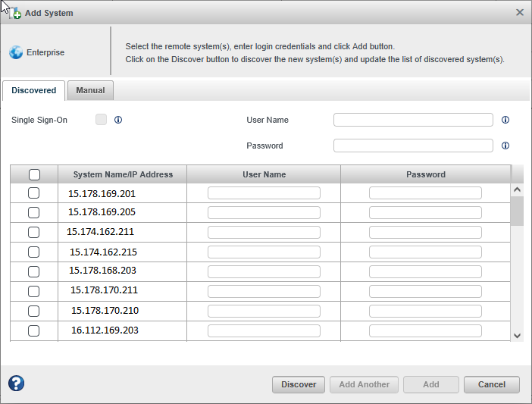Click info icon beside top Password field

(x=505, y=146)
